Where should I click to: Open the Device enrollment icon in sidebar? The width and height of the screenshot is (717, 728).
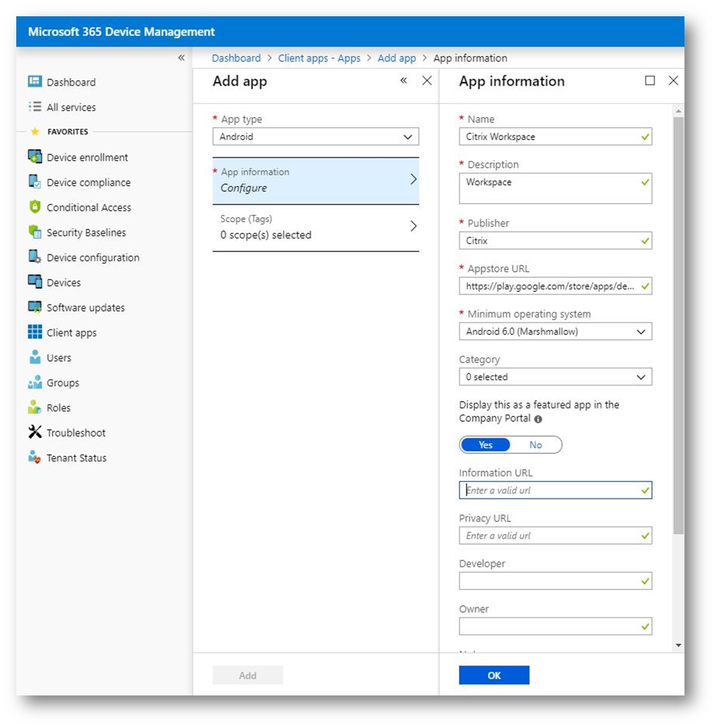point(35,156)
